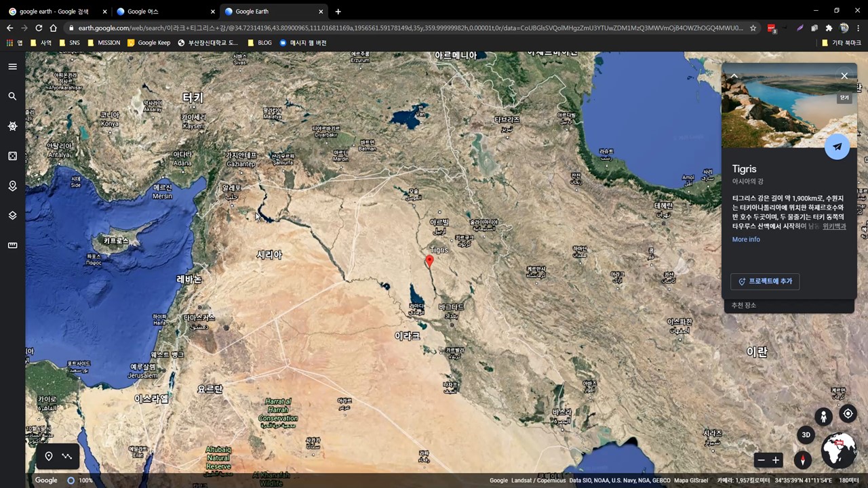Go back in browser history
Screen dimensions: 868x488
(x=9, y=28)
